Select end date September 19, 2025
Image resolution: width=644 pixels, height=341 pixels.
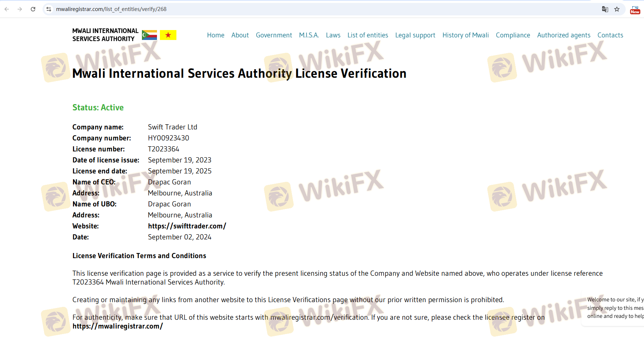(180, 171)
